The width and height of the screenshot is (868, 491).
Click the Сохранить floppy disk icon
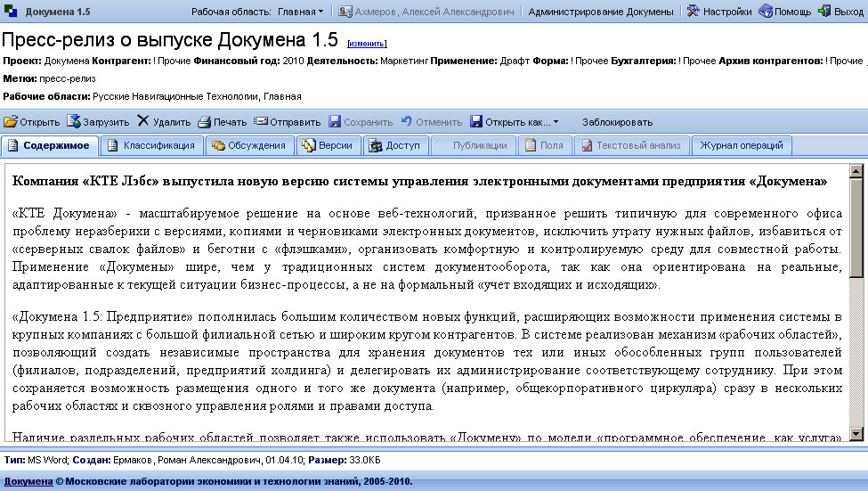(335, 121)
